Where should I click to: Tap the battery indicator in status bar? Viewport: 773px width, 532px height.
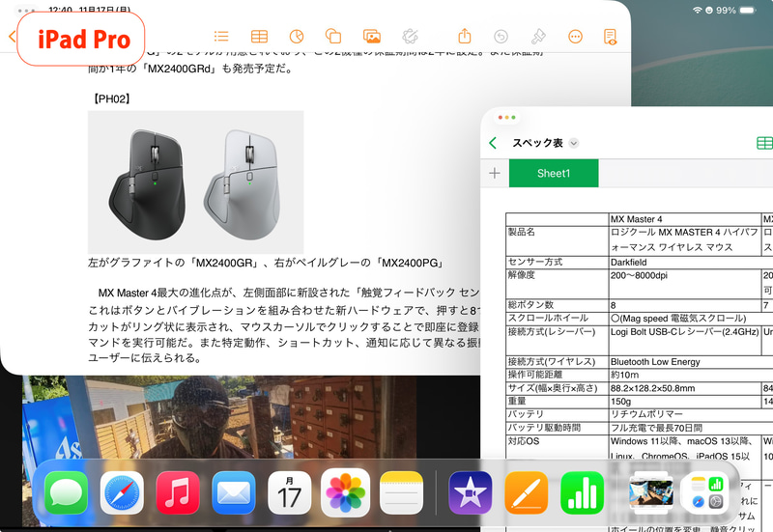pos(747,10)
